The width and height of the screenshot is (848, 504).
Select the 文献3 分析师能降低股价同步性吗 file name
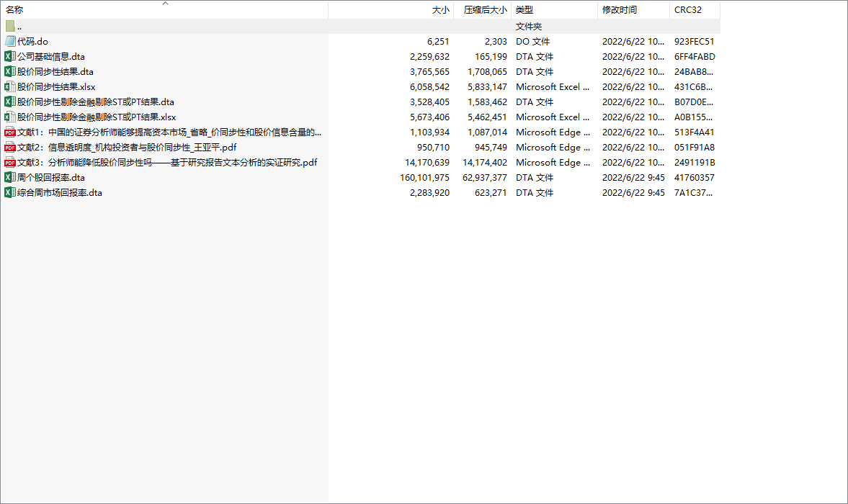click(x=167, y=163)
